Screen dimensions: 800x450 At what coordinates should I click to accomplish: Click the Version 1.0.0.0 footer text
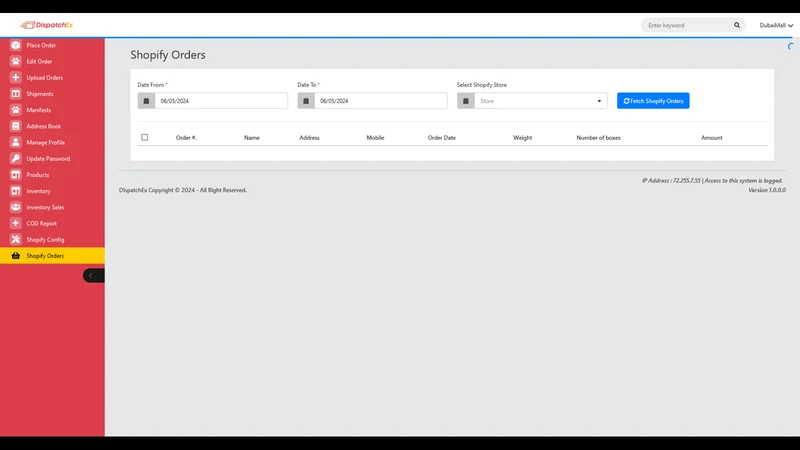click(x=767, y=190)
